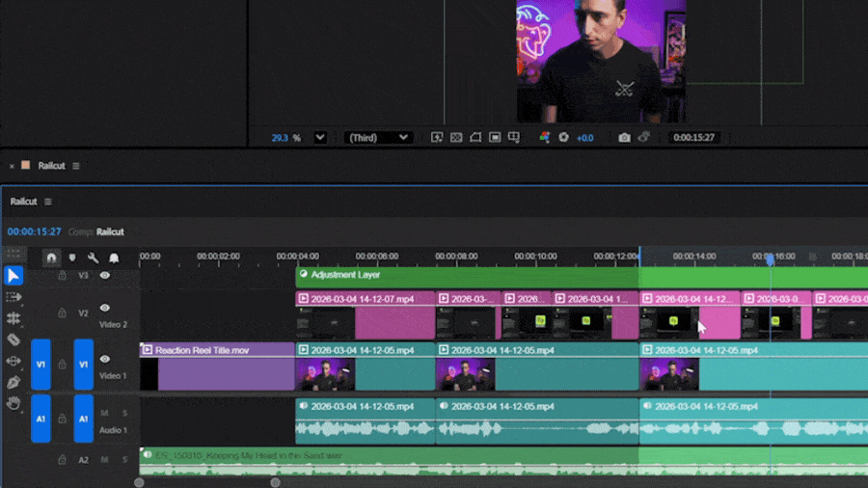This screenshot has height=488, width=868.
Task: Toggle the transparency grid icon
Action: coord(456,137)
